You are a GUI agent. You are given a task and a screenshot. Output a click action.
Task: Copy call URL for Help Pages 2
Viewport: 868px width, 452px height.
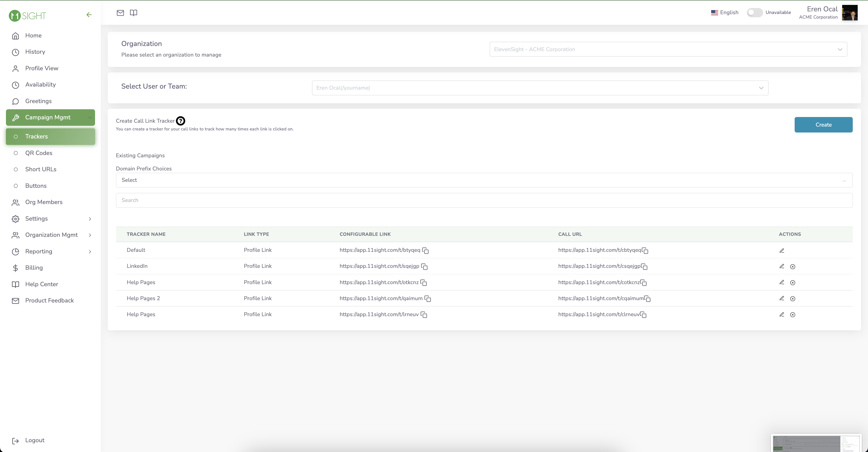[x=647, y=298]
